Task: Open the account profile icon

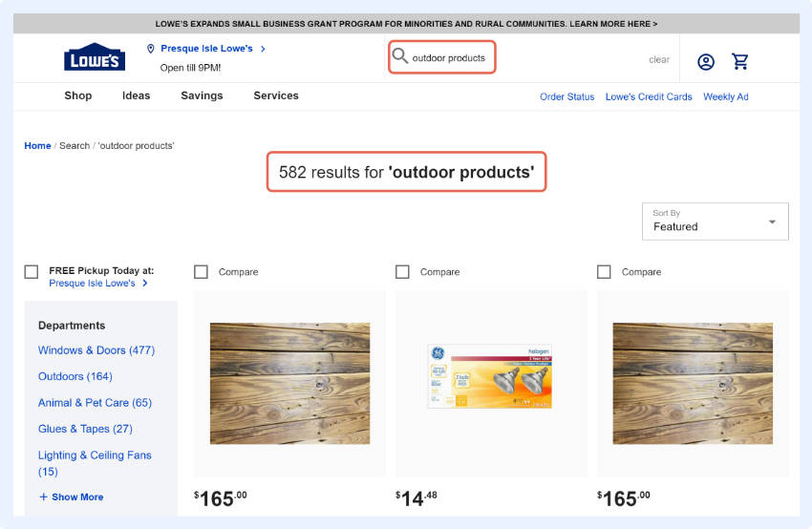Action: pyautogui.click(x=706, y=62)
